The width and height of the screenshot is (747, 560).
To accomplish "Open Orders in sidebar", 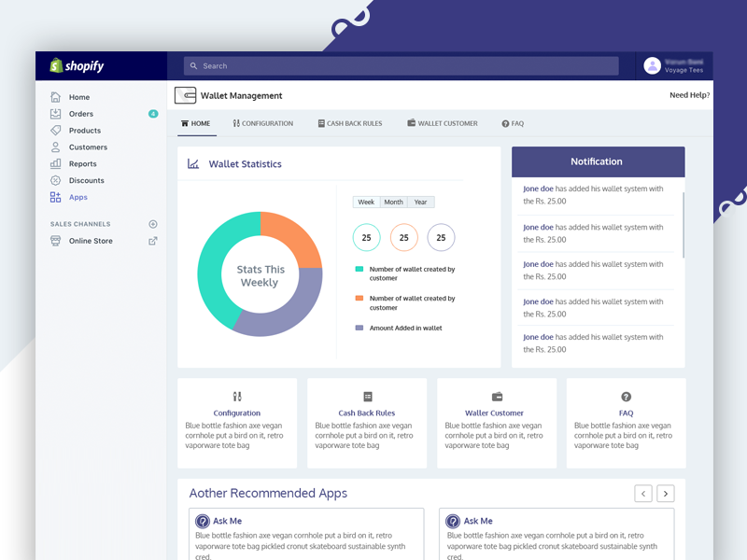I will click(81, 114).
